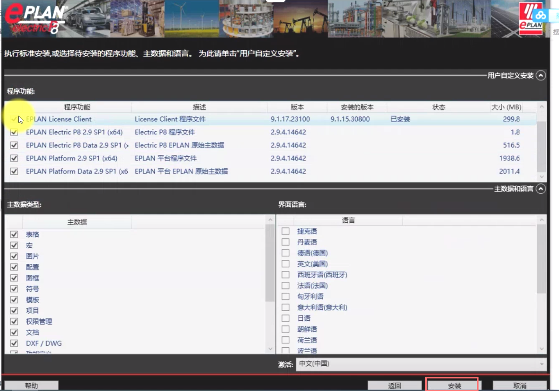Click language list scroll down arrow

(x=542, y=349)
